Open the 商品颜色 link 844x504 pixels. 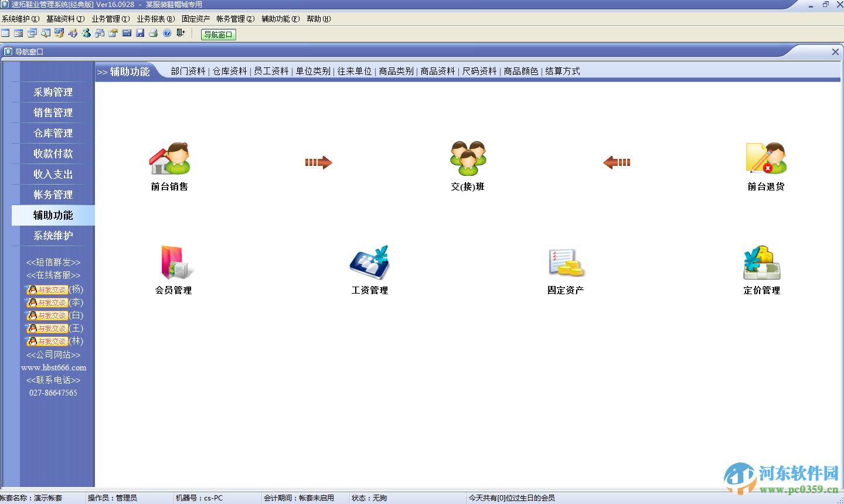pos(521,71)
